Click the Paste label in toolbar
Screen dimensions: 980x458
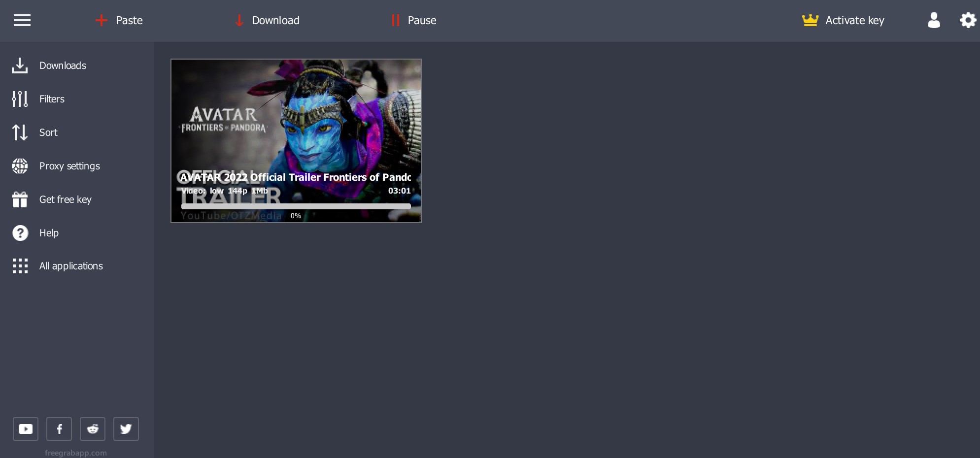(130, 20)
